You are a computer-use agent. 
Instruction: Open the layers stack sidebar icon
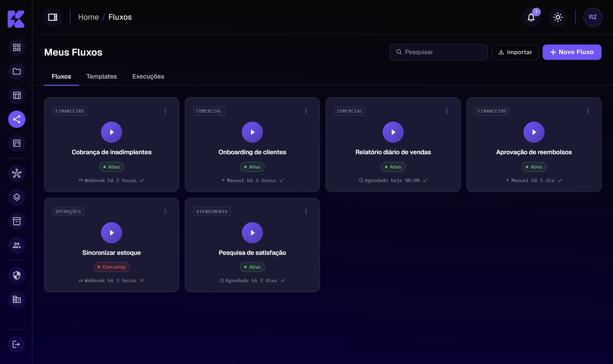pos(17,197)
